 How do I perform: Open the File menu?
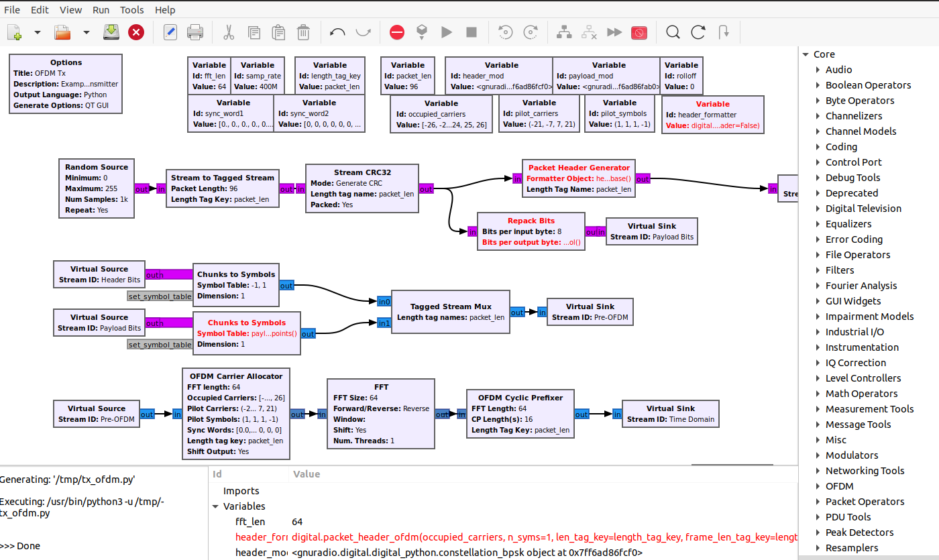(x=12, y=9)
